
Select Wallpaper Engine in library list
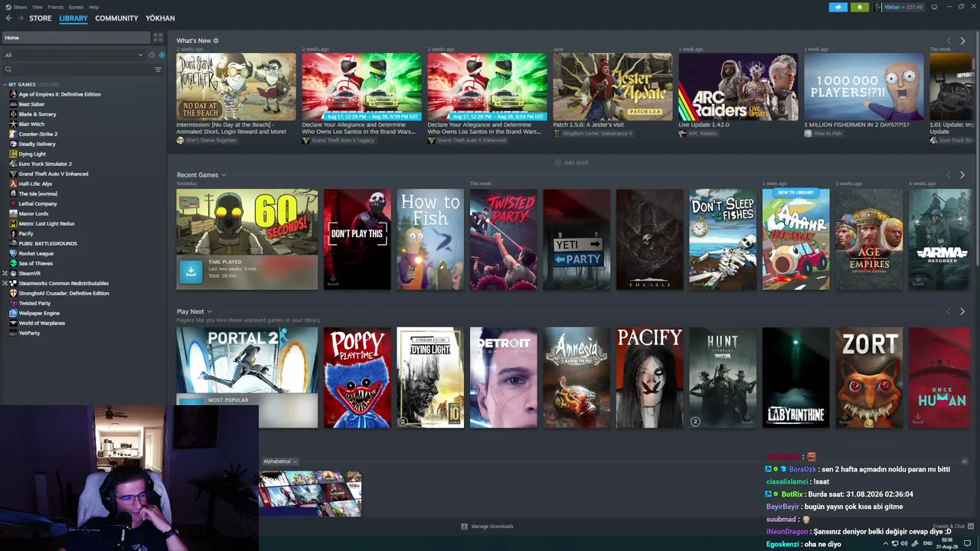click(39, 313)
